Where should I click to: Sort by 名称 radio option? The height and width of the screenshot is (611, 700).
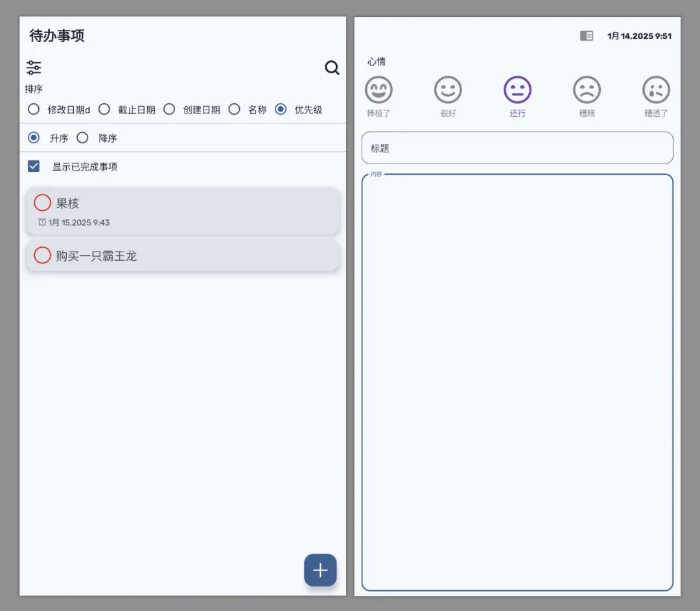[235, 110]
